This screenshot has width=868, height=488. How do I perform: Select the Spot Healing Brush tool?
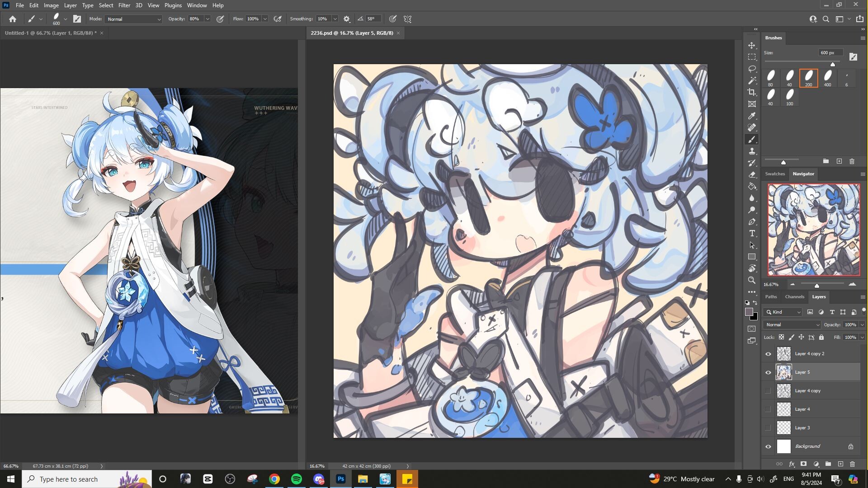click(752, 127)
